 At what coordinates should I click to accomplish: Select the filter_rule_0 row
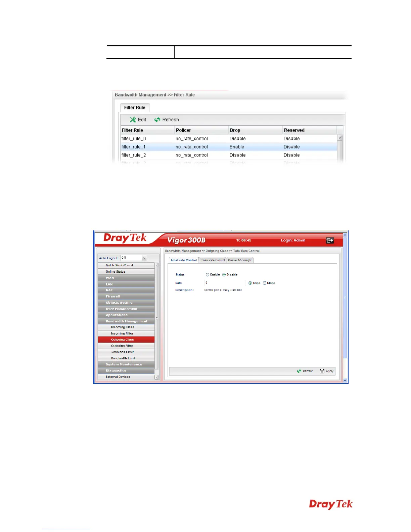pos(229,138)
